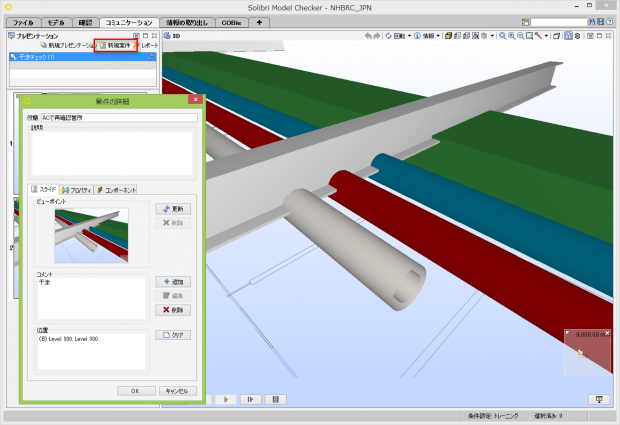Open the COBie tab
This screenshot has height=425, width=620.
tap(231, 23)
